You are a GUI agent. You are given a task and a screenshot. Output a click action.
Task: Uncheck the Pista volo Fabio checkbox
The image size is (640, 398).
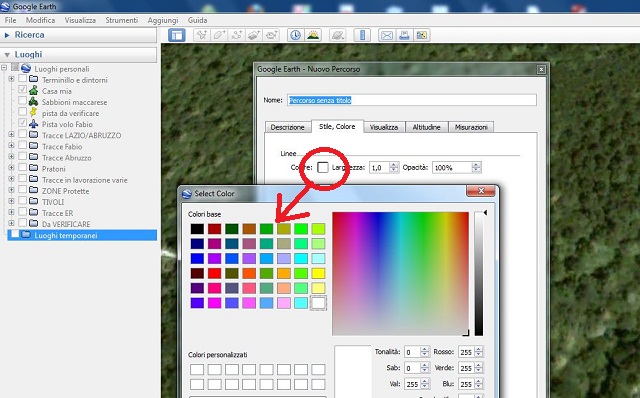tap(22, 123)
